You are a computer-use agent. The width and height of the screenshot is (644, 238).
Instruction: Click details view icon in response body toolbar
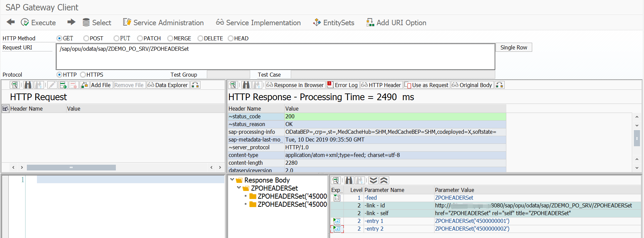(336, 181)
